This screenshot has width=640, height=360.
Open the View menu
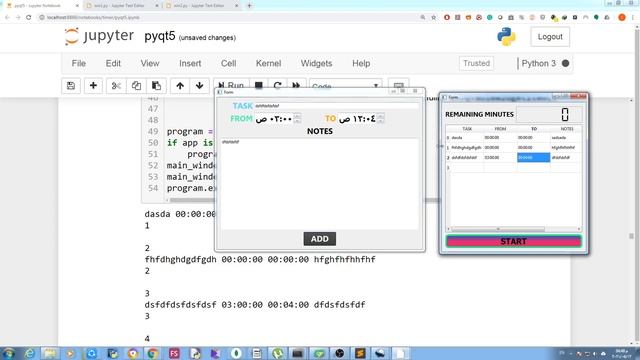click(x=150, y=64)
